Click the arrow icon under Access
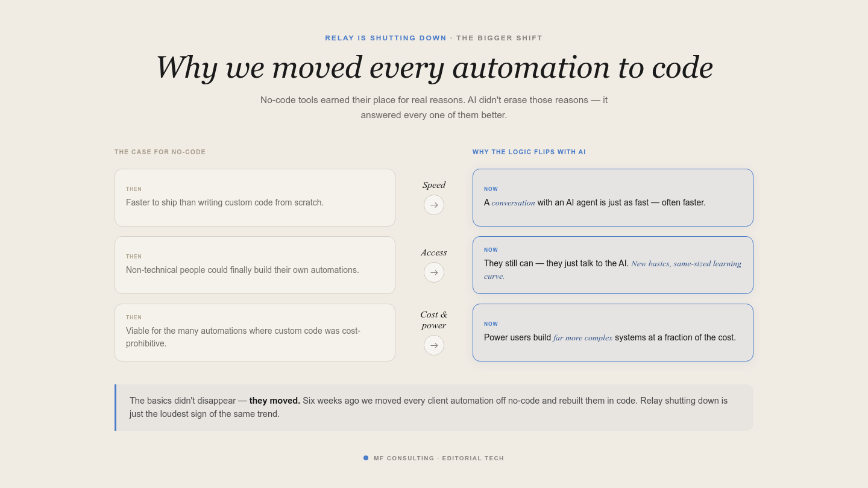This screenshot has height=488, width=868. 434,272
